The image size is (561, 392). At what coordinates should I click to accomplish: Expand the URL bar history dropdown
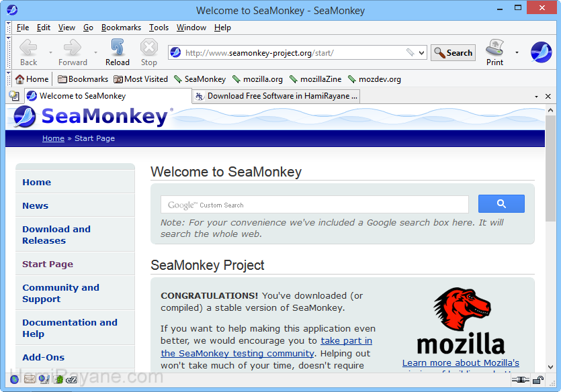[421, 53]
